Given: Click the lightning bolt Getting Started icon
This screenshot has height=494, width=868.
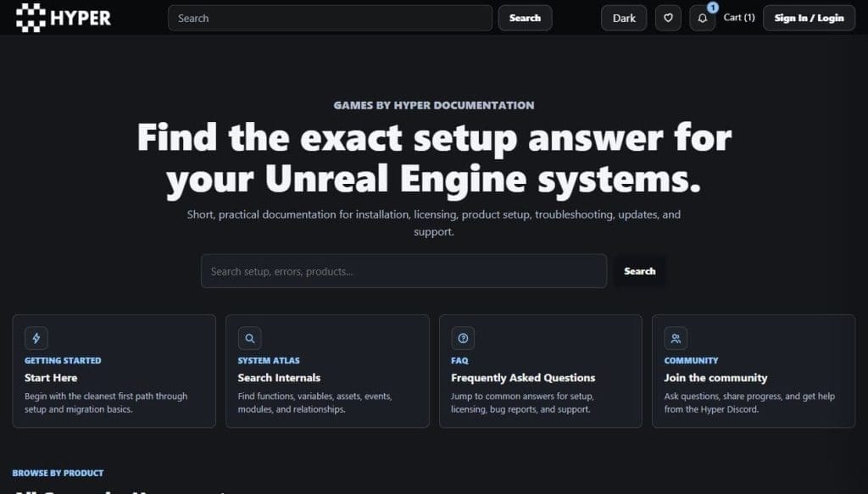Looking at the screenshot, I should point(36,338).
